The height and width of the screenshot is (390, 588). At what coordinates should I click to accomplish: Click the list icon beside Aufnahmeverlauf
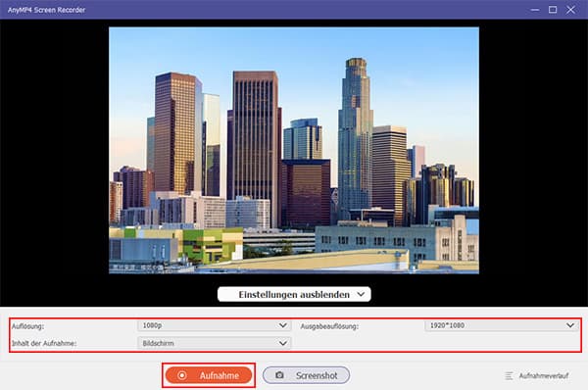(509, 375)
